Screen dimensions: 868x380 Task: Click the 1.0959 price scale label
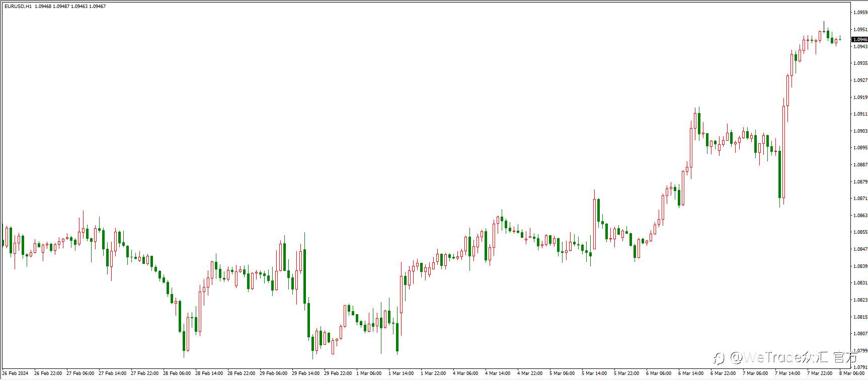860,13
